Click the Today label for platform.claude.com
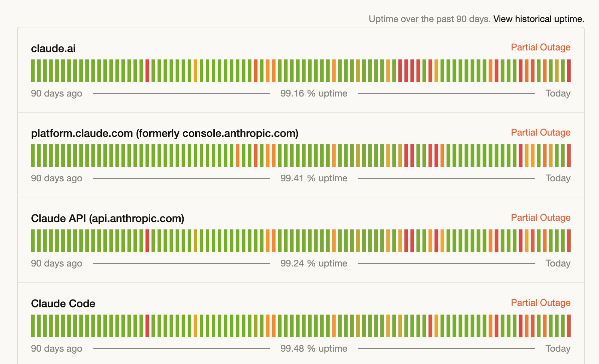The width and height of the screenshot is (599, 364). 557,178
